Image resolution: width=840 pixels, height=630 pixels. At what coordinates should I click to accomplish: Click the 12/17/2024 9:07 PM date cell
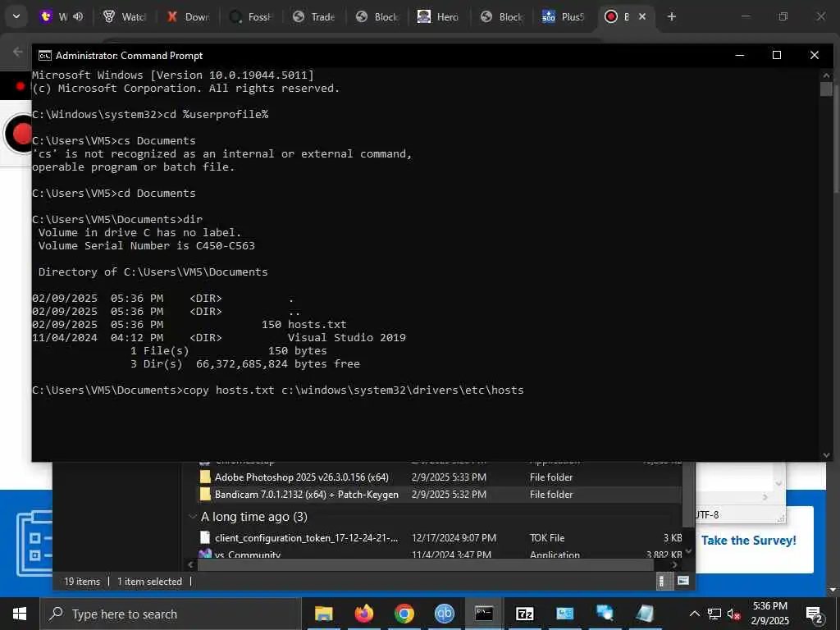454,538
